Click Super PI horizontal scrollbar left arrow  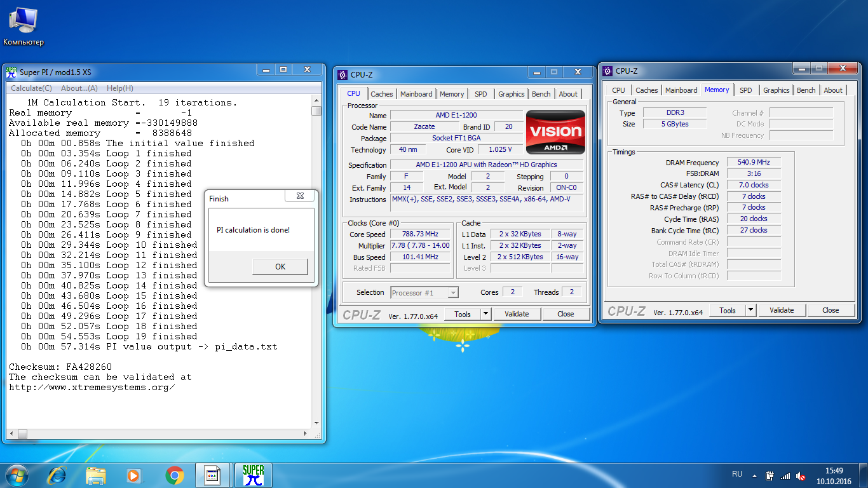(11, 434)
